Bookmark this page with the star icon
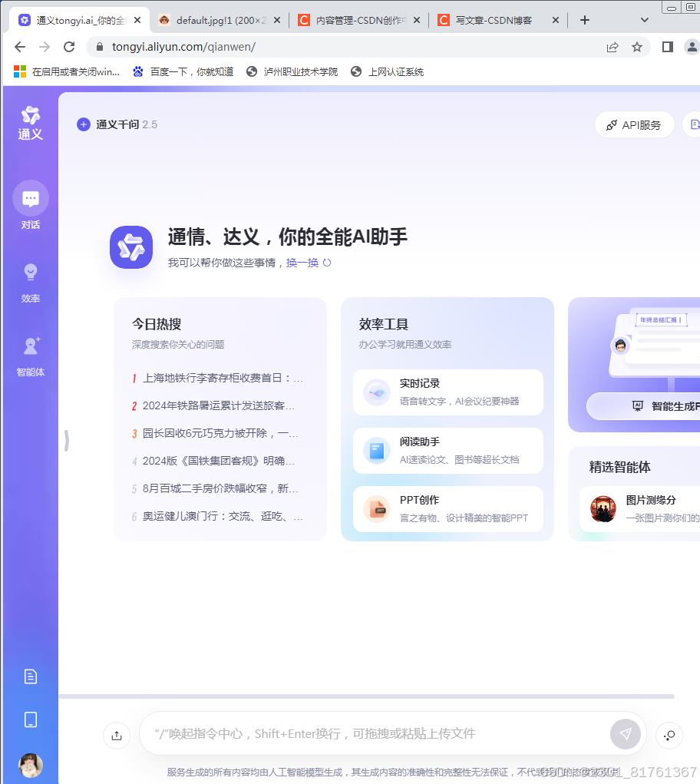Image resolution: width=700 pixels, height=784 pixels. 636,47
